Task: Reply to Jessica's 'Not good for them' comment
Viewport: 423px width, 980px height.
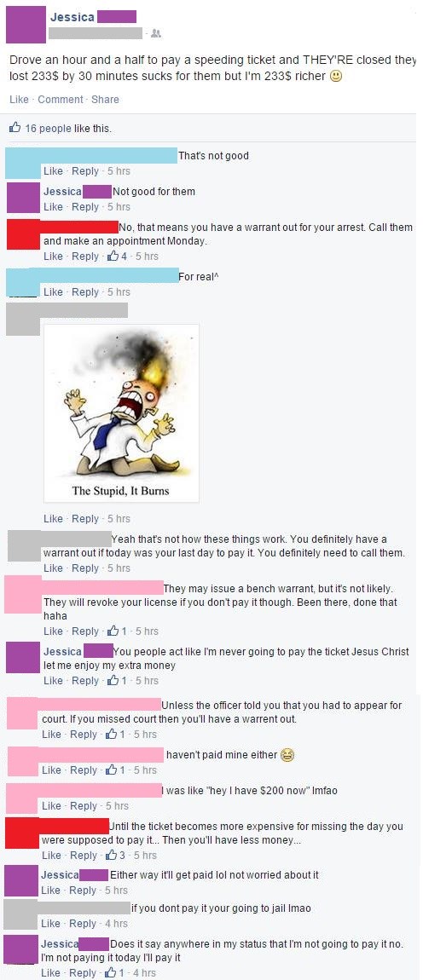Action: click(x=85, y=207)
